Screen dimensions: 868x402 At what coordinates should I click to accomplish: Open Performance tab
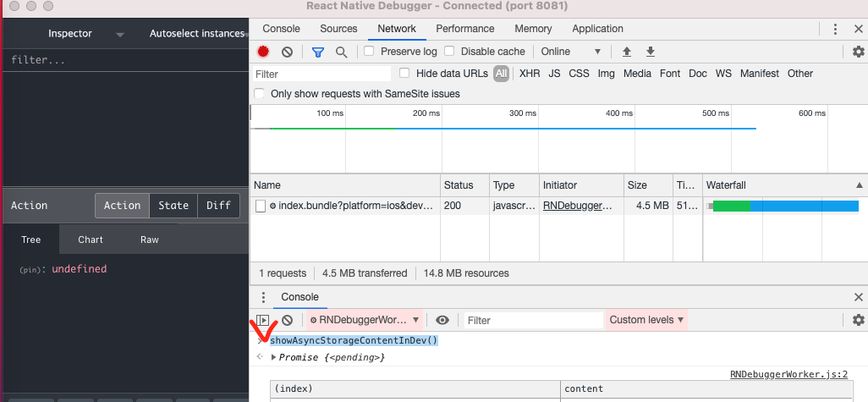pos(465,29)
